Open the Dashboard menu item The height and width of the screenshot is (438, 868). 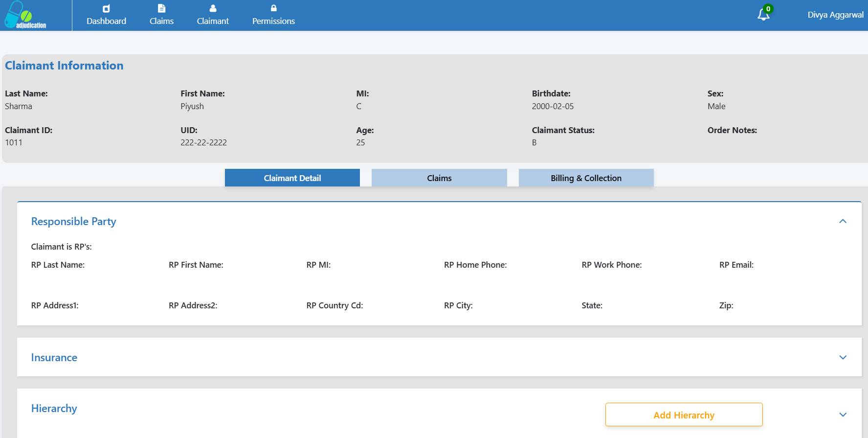tap(106, 21)
